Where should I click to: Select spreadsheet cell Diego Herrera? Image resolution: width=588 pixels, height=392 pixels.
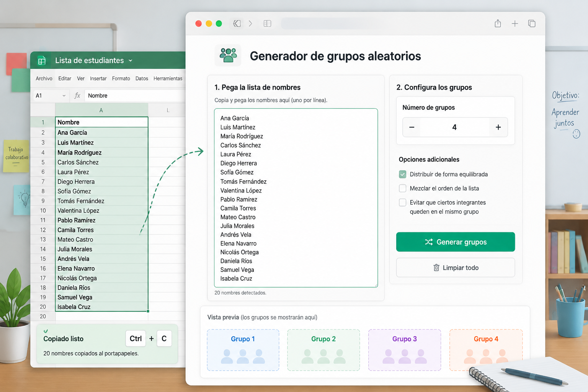pos(101,181)
